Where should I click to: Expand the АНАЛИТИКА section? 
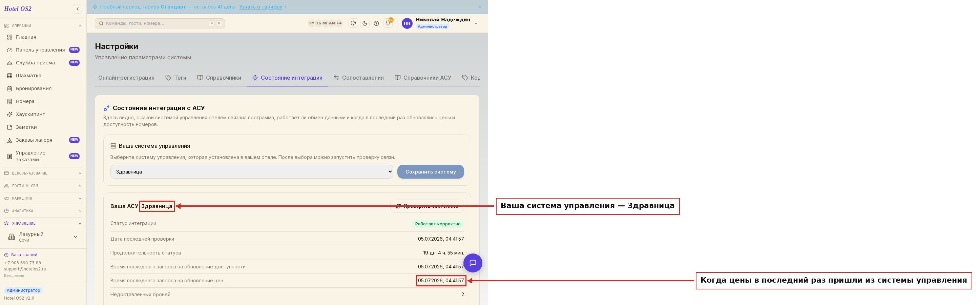point(43,211)
